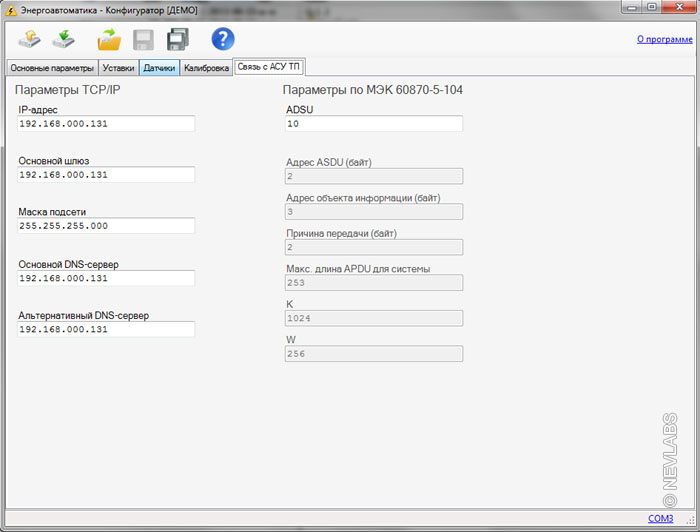Open a configuration file via folder icon
Image resolution: width=700 pixels, height=532 pixels.
click(x=108, y=39)
